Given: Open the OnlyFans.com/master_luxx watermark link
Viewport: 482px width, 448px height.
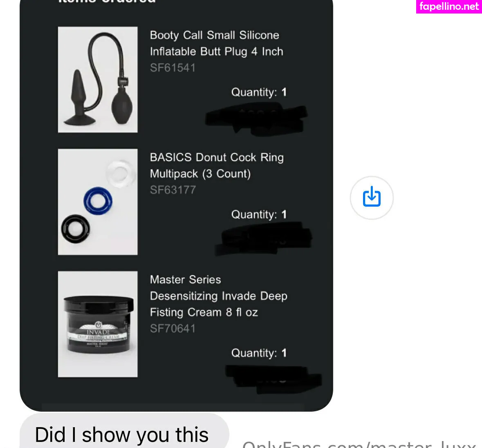Looking at the screenshot, I should click(x=359, y=444).
